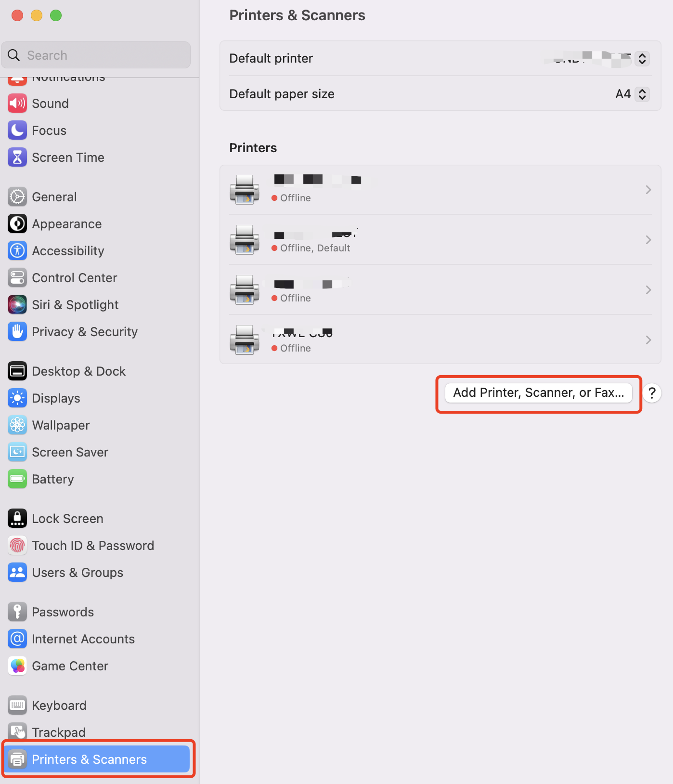This screenshot has width=673, height=784.
Task: Click the "Offline, Default" status text
Action: point(315,248)
